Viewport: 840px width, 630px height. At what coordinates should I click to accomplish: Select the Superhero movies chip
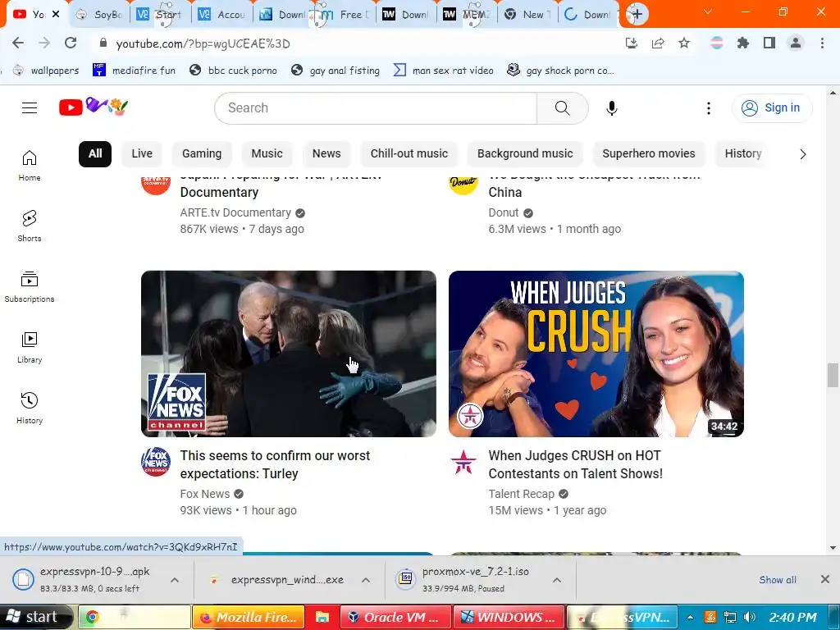pos(648,153)
